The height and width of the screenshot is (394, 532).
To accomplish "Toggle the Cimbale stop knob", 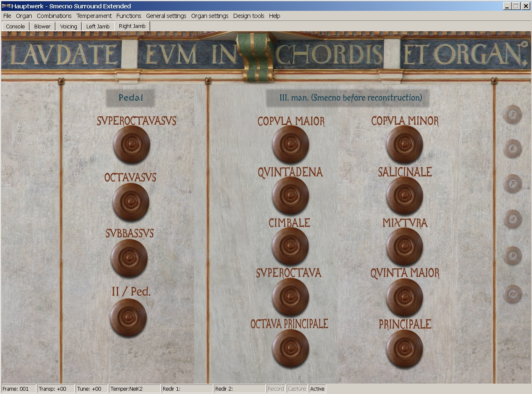I will point(290,246).
